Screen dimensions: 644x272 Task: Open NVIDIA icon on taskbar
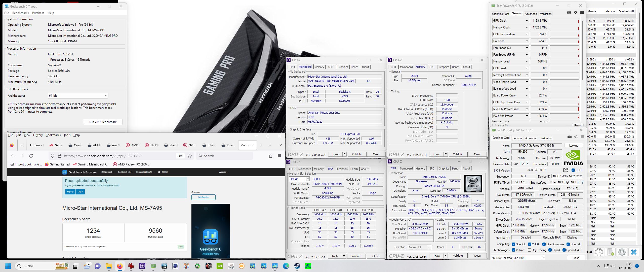point(220,266)
